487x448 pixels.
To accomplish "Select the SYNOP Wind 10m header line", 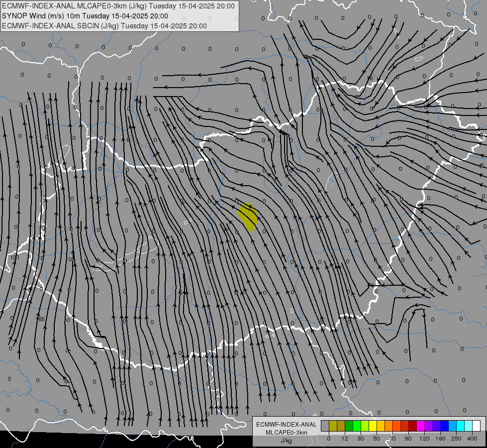I will click(x=85, y=16).
